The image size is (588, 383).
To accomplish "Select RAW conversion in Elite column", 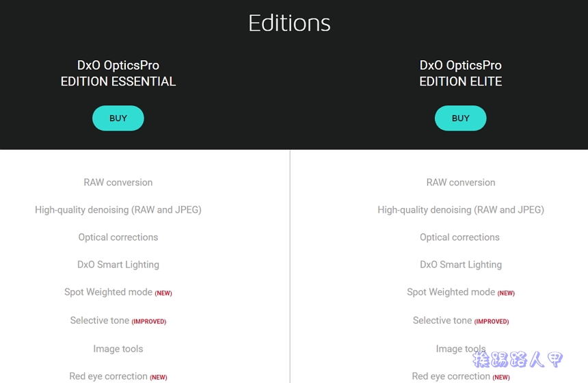I will (461, 183).
